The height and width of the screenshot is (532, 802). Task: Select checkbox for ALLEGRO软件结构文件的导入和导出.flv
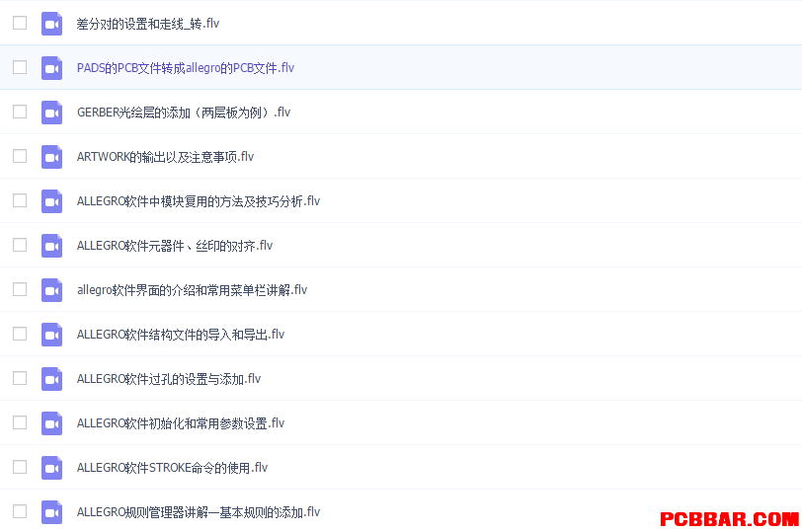[x=20, y=334]
